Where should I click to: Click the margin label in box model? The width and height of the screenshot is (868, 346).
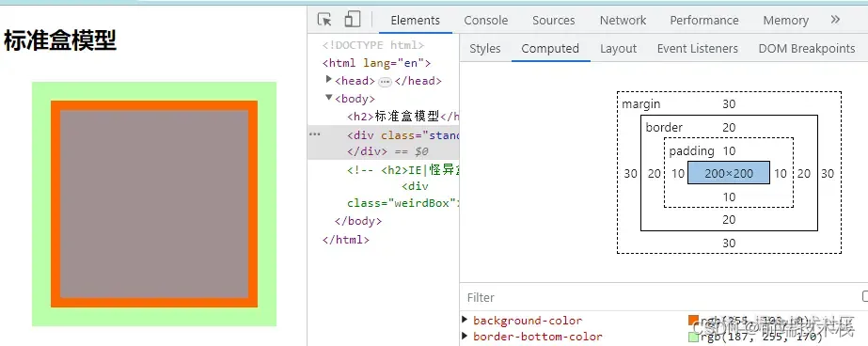[x=641, y=104]
